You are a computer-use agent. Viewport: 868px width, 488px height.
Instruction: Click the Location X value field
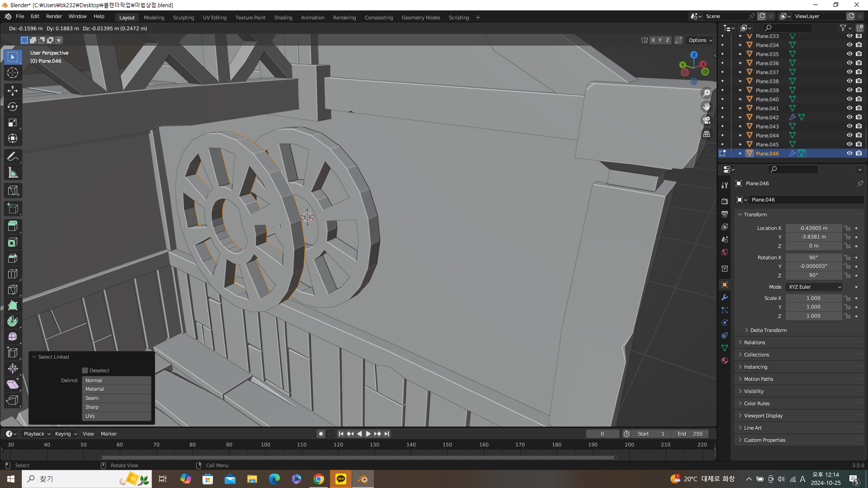coord(813,228)
